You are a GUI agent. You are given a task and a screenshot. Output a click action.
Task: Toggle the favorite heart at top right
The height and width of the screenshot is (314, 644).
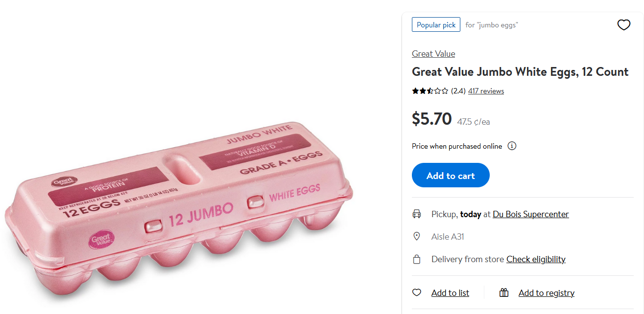(623, 25)
